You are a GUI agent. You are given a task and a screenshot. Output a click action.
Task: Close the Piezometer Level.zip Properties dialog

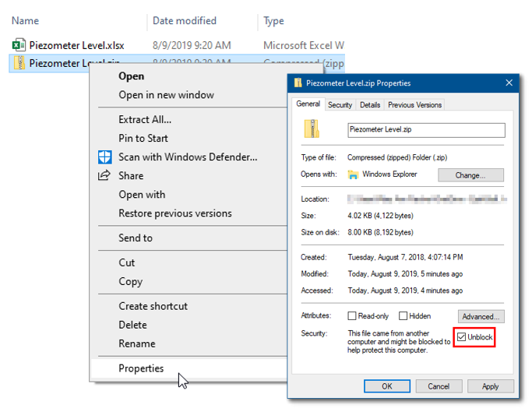509,83
